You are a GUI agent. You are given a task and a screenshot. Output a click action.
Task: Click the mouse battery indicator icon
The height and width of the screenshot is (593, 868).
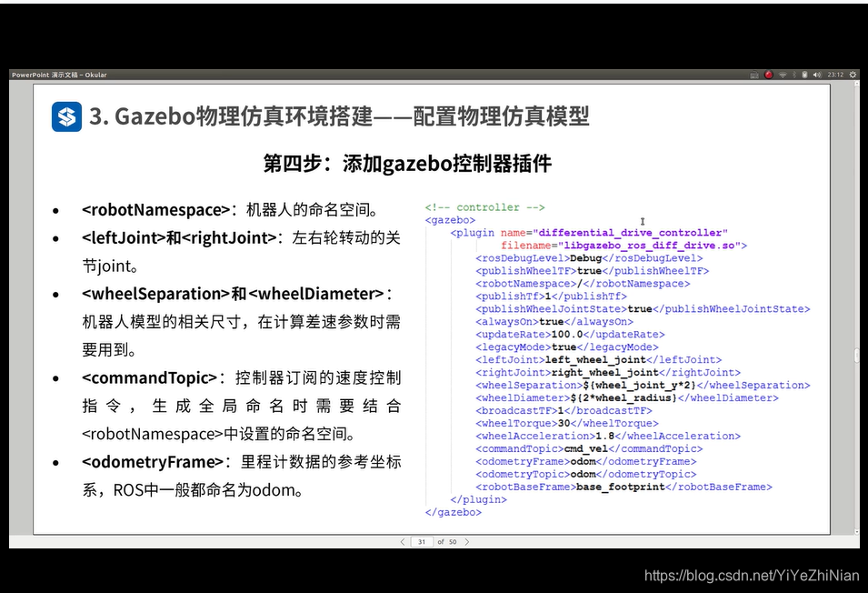tap(805, 75)
